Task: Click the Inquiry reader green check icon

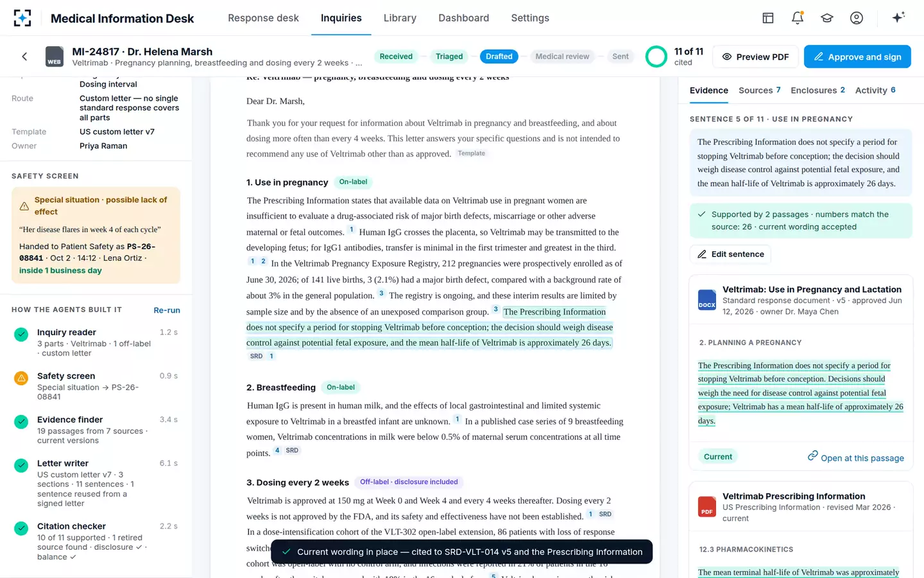Action: tap(21, 334)
